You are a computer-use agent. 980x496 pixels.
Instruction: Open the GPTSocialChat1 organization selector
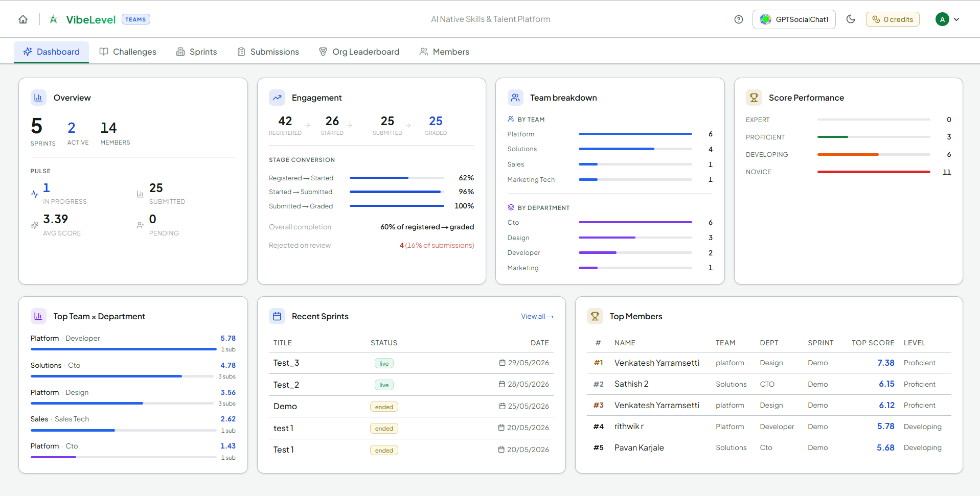coord(794,19)
